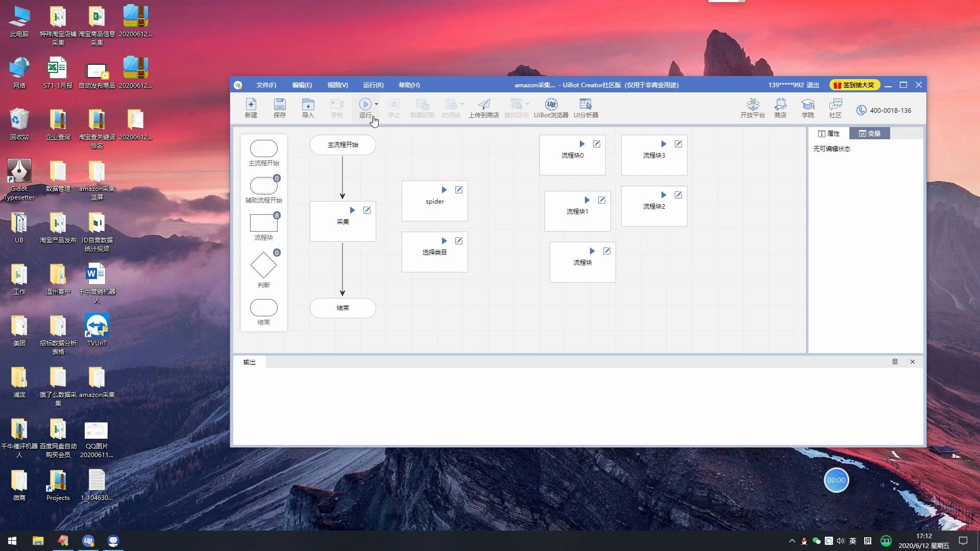Open the 文件(F) menu
Image resolution: width=980 pixels, height=551 pixels.
point(266,85)
